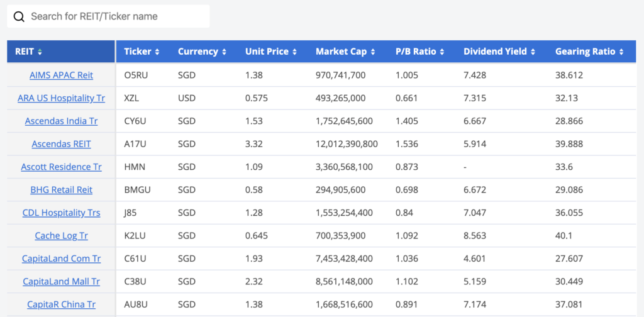Sort table by Ticker column

pos(142,52)
